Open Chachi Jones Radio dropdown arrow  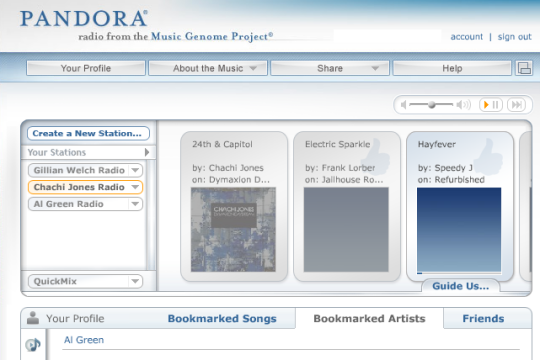pyautogui.click(x=135, y=187)
